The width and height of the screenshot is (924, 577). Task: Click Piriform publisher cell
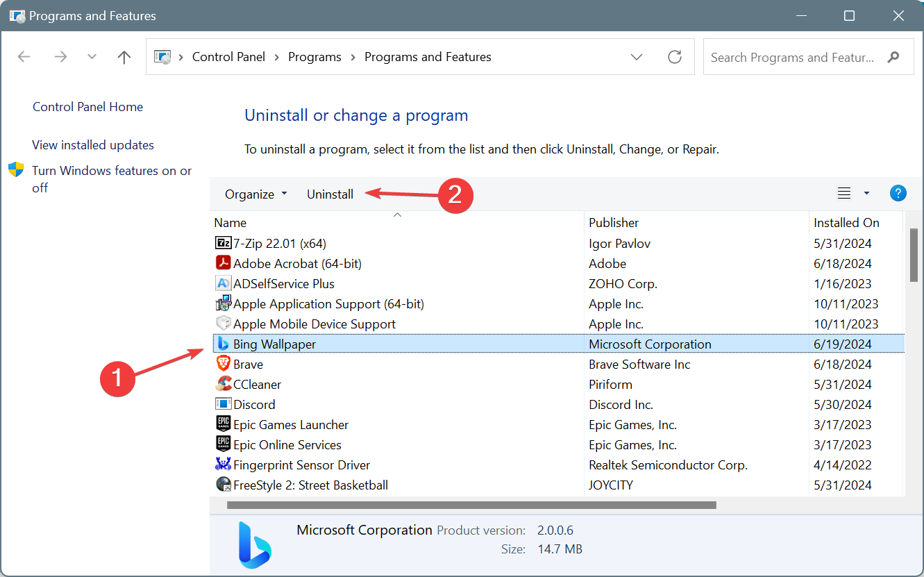click(610, 385)
